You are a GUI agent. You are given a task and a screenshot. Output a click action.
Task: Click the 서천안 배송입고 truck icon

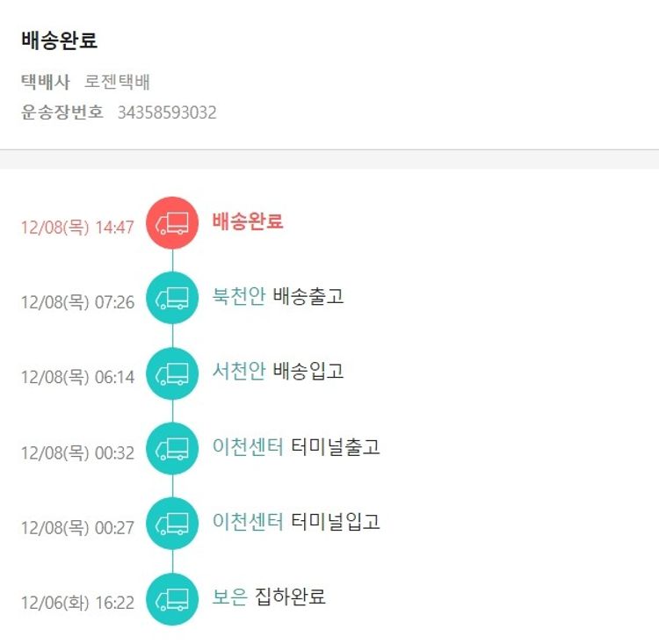(x=172, y=373)
